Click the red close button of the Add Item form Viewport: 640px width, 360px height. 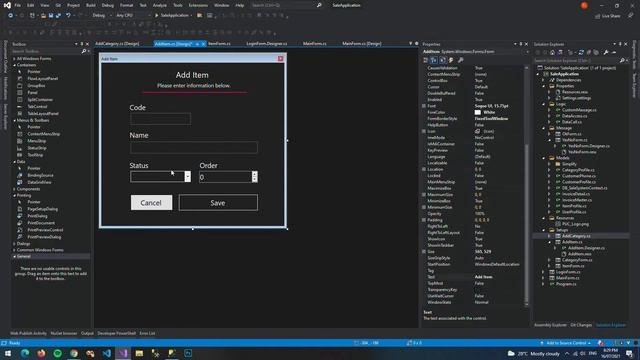click(x=280, y=58)
